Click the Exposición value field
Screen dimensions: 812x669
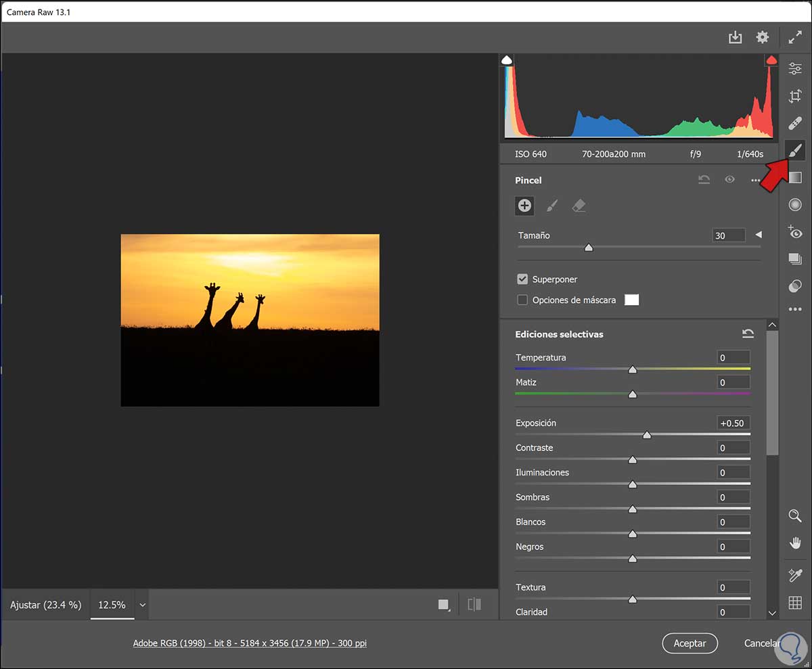pos(733,423)
